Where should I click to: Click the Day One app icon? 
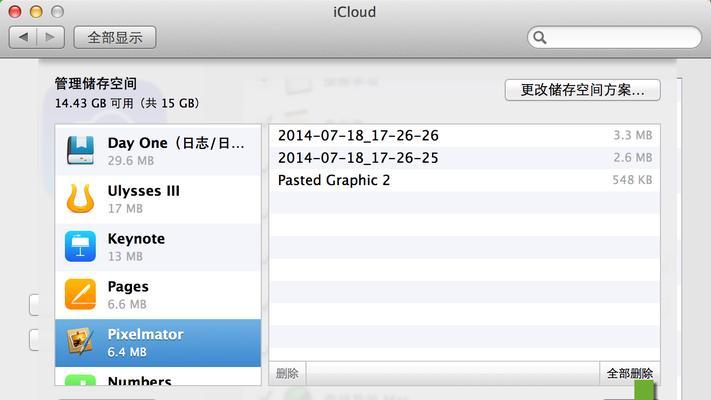(80, 150)
